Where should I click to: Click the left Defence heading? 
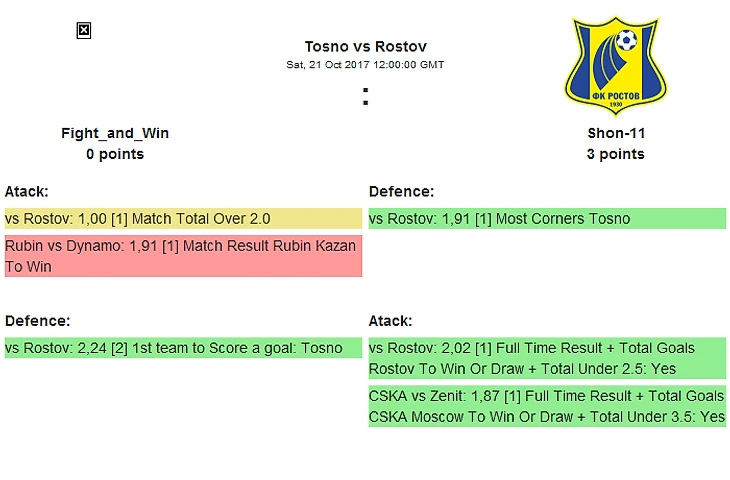37,321
